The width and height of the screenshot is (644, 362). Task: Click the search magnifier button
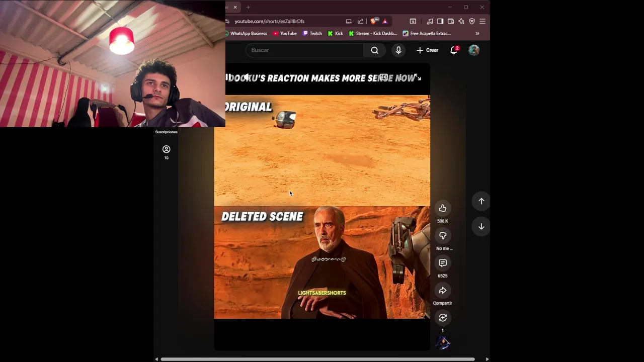coord(374,50)
